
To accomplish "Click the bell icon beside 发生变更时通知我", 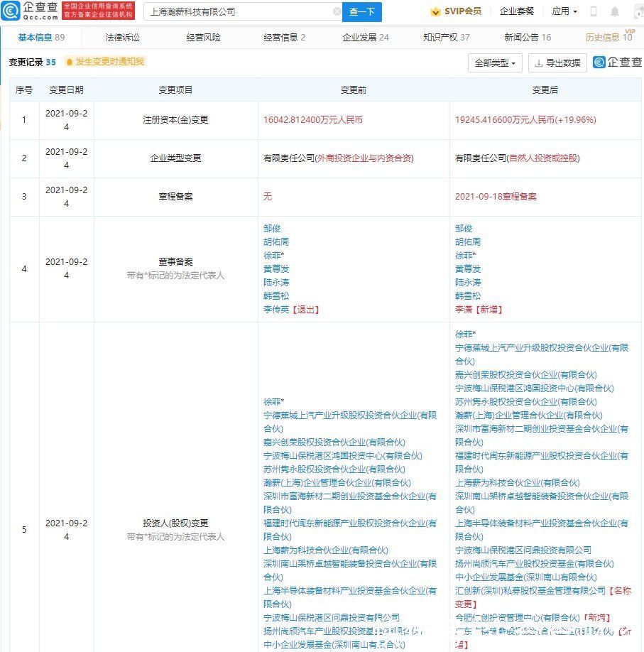I will (70, 62).
